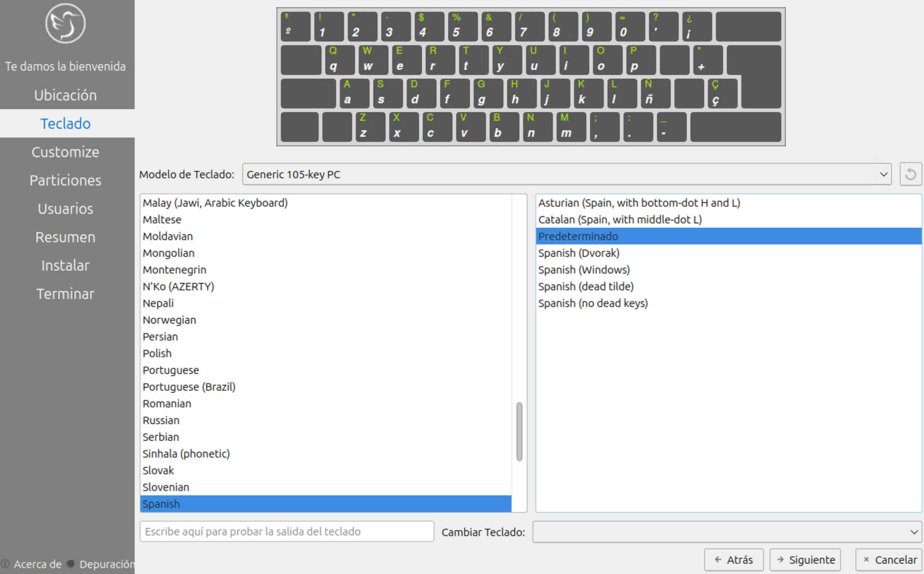Click the Atrás button

(x=734, y=559)
